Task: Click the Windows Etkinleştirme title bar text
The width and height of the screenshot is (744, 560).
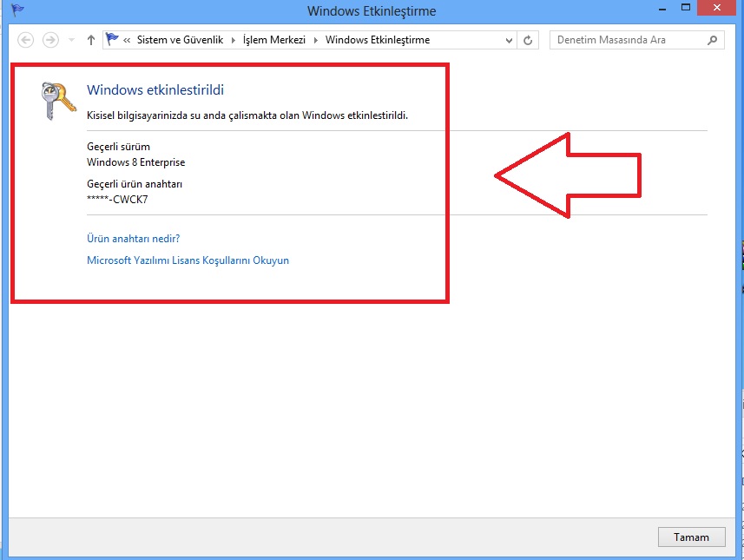Action: click(x=372, y=11)
